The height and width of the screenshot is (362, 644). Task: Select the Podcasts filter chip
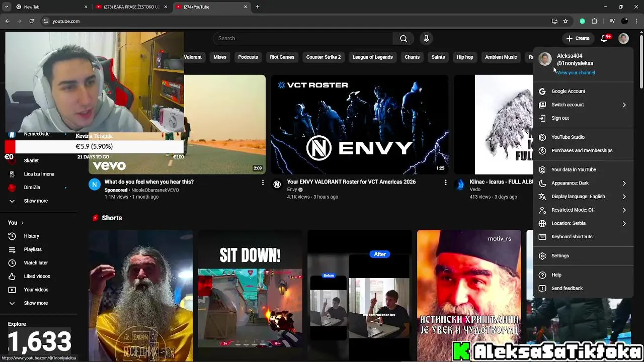(248, 57)
